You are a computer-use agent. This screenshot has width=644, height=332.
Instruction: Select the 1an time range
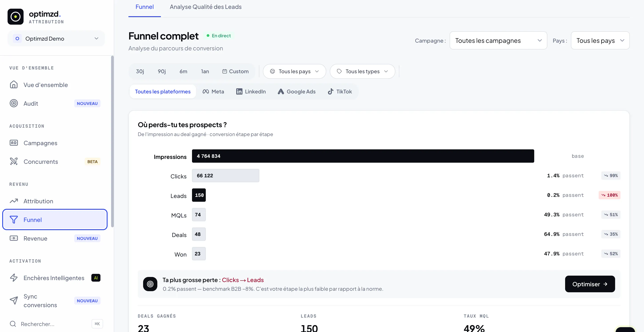[205, 71]
